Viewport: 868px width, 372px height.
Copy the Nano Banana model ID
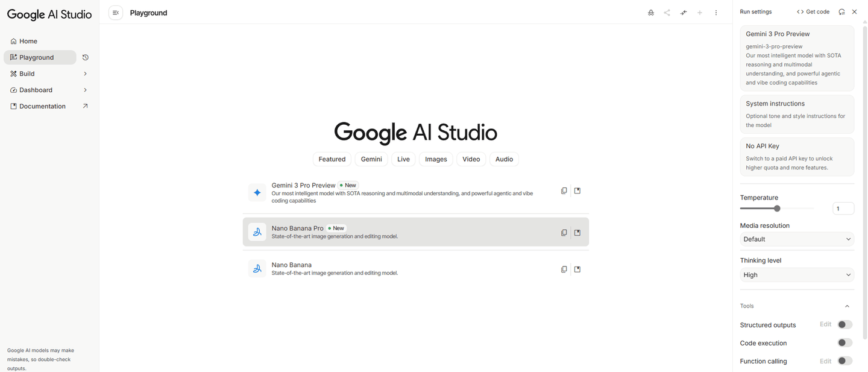(x=564, y=270)
